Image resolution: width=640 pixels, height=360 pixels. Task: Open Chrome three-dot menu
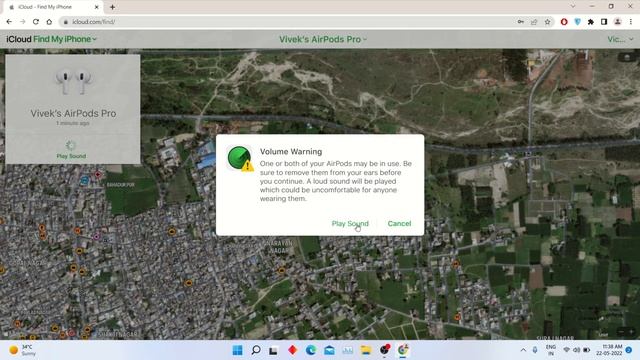pos(631,22)
